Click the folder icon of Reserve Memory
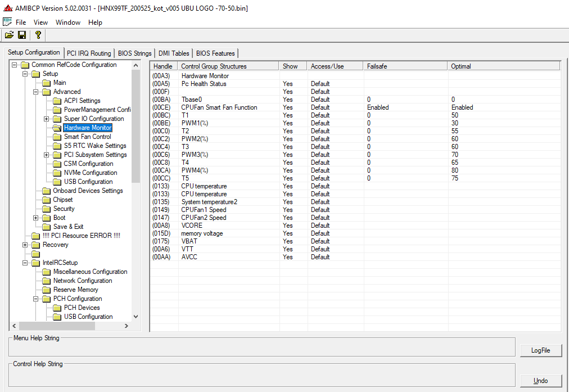The width and height of the screenshot is (569, 392). coord(46,290)
